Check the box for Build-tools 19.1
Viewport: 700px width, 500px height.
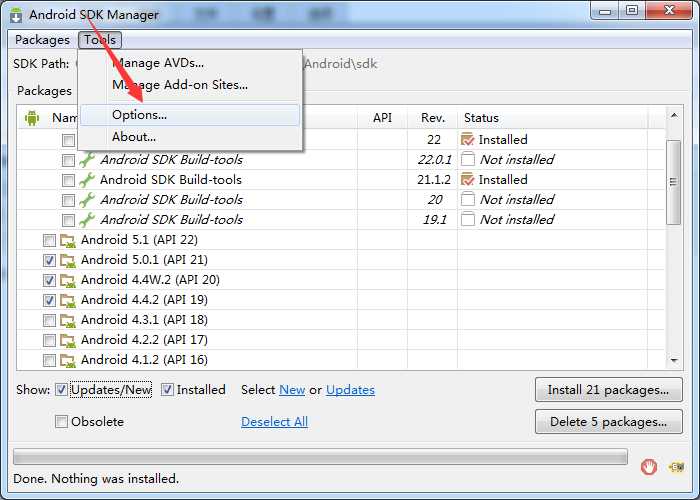pos(68,221)
